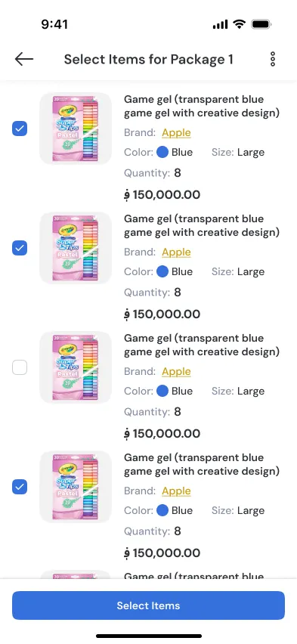This screenshot has width=297, height=644.
Task: Open the second product's Crayola thumbnail
Action: (76, 248)
